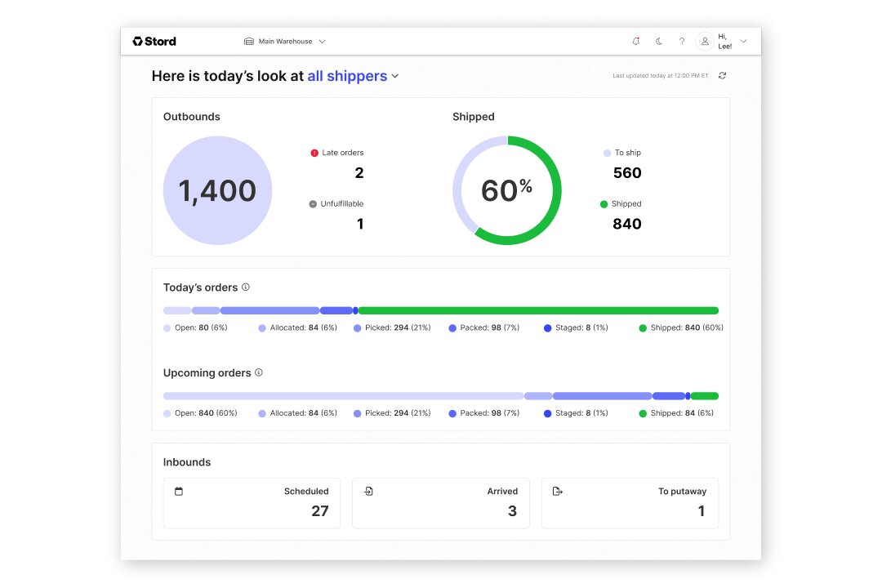Click the info icon beside Upcoming orders
Image resolution: width=882 pixels, height=588 pixels.
point(259,372)
